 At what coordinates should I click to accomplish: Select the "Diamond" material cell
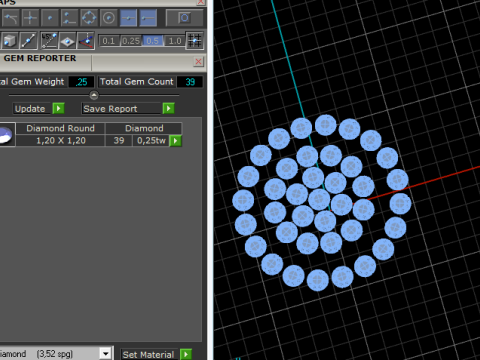tap(144, 128)
